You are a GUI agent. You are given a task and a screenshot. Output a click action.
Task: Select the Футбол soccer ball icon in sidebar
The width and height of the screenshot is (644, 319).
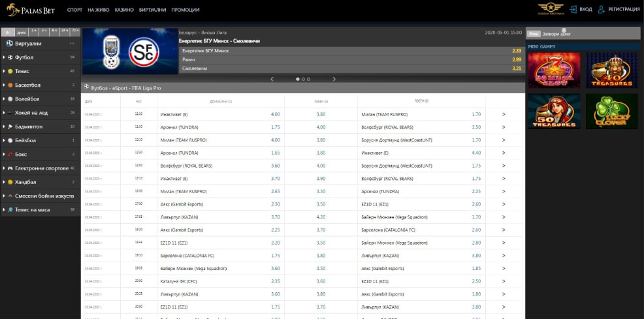(10, 57)
